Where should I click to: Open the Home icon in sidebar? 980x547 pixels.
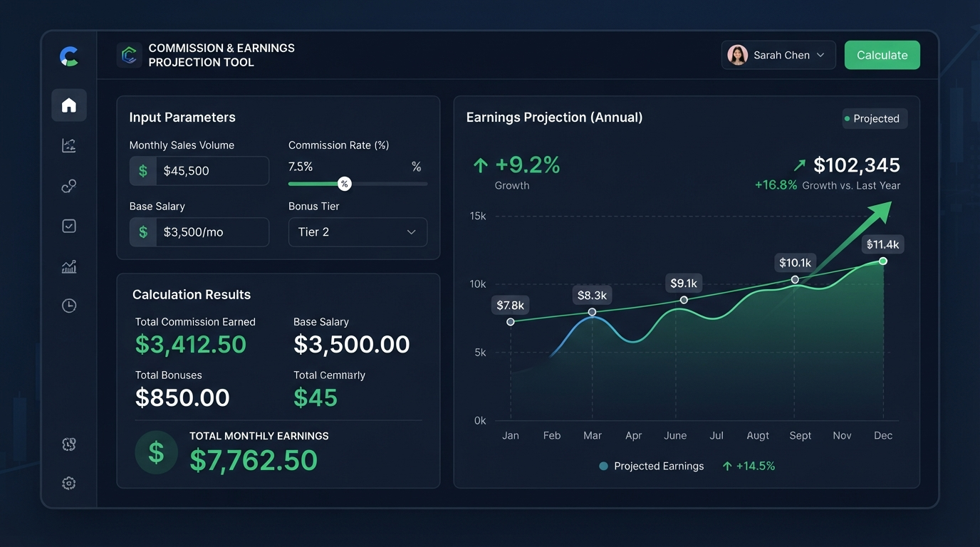tap(69, 105)
